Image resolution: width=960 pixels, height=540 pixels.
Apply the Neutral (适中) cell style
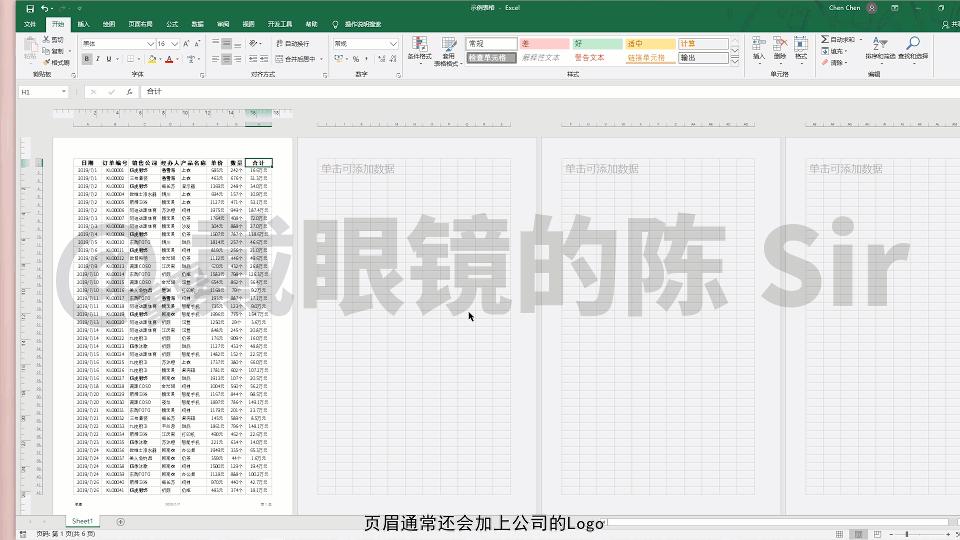point(650,44)
